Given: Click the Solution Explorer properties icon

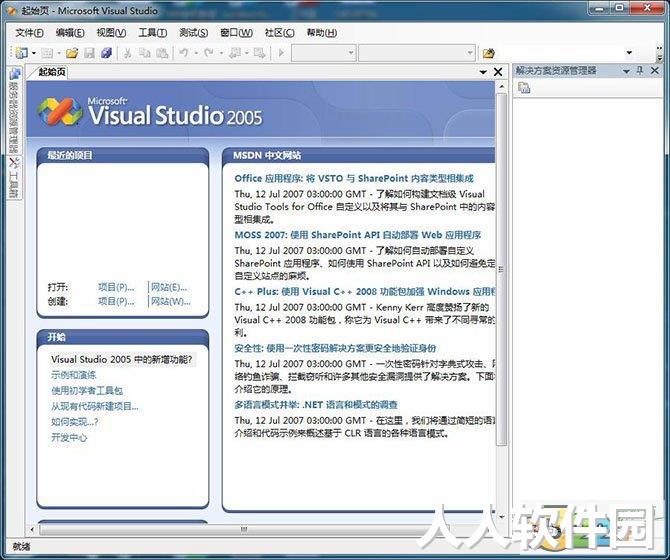Looking at the screenshot, I should 524,88.
